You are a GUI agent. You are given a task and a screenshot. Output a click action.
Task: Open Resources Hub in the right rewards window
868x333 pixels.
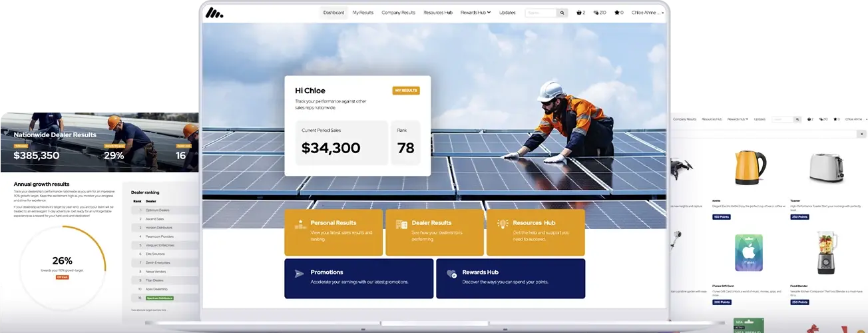click(x=712, y=119)
